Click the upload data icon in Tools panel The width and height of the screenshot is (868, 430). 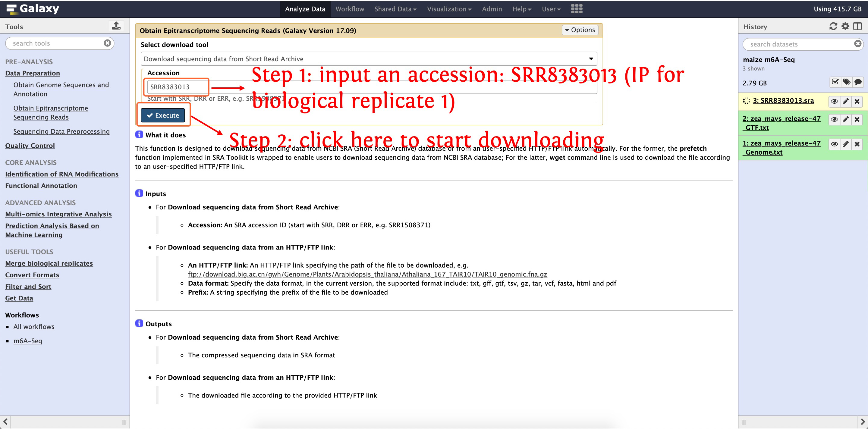pos(116,26)
